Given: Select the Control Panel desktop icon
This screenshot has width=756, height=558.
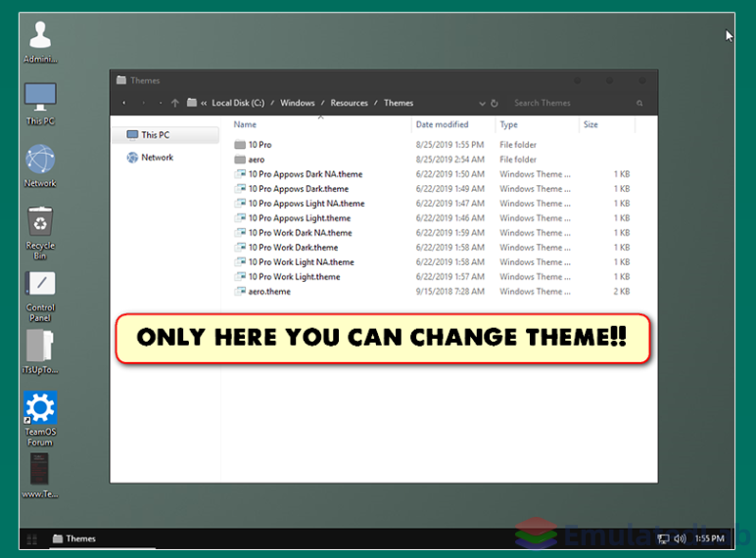Looking at the screenshot, I should [x=40, y=296].
